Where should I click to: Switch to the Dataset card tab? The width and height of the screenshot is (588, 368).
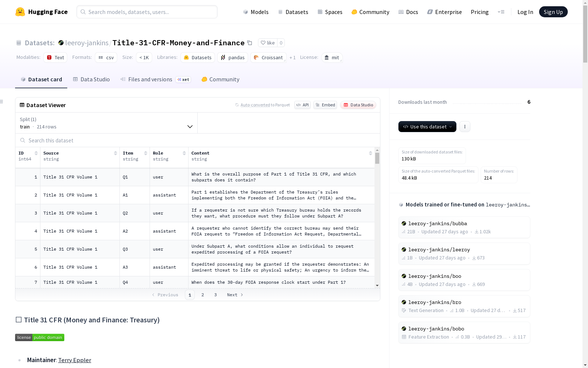pyautogui.click(x=41, y=79)
